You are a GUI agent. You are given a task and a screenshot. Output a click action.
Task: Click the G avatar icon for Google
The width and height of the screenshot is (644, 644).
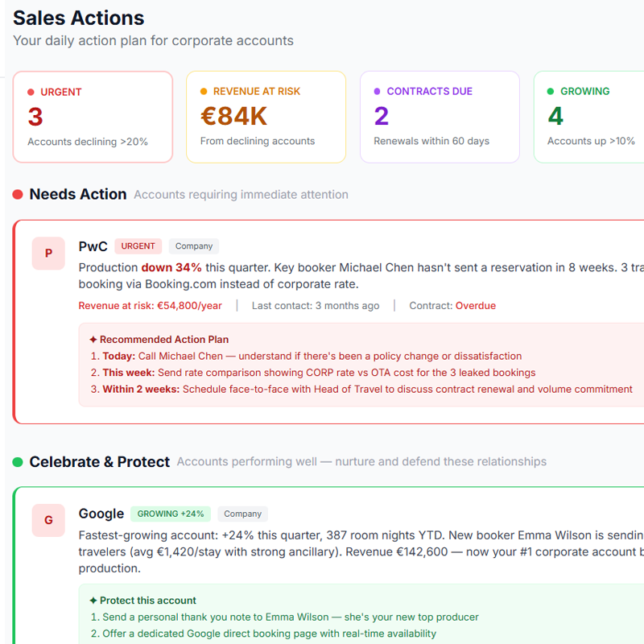[47, 520]
